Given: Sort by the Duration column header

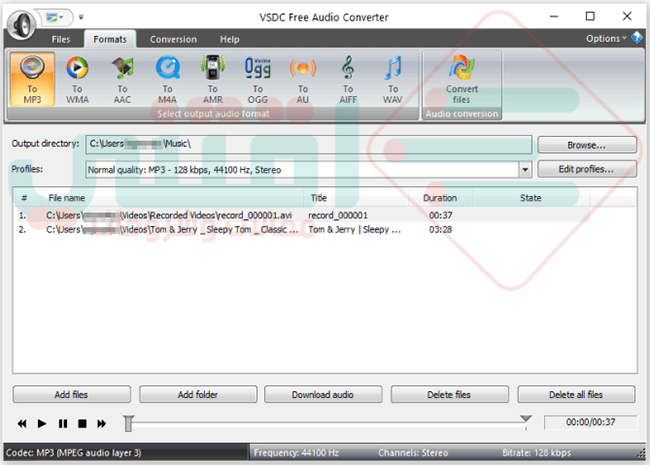Looking at the screenshot, I should [440, 198].
